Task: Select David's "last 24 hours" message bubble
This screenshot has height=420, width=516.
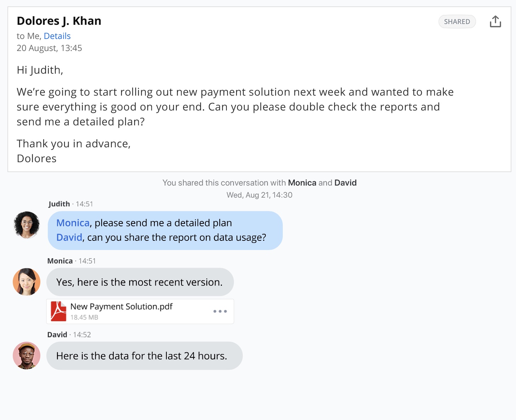Action: (144, 356)
